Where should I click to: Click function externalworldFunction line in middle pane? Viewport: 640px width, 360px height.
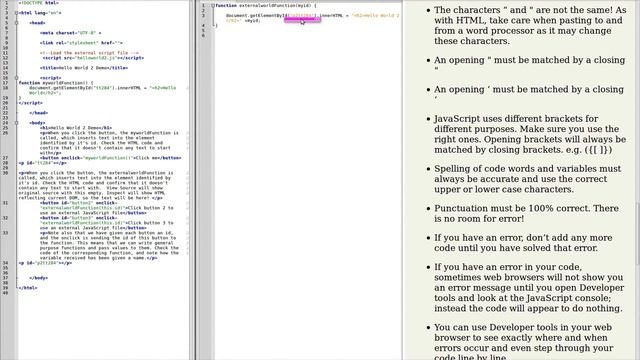(266, 6)
